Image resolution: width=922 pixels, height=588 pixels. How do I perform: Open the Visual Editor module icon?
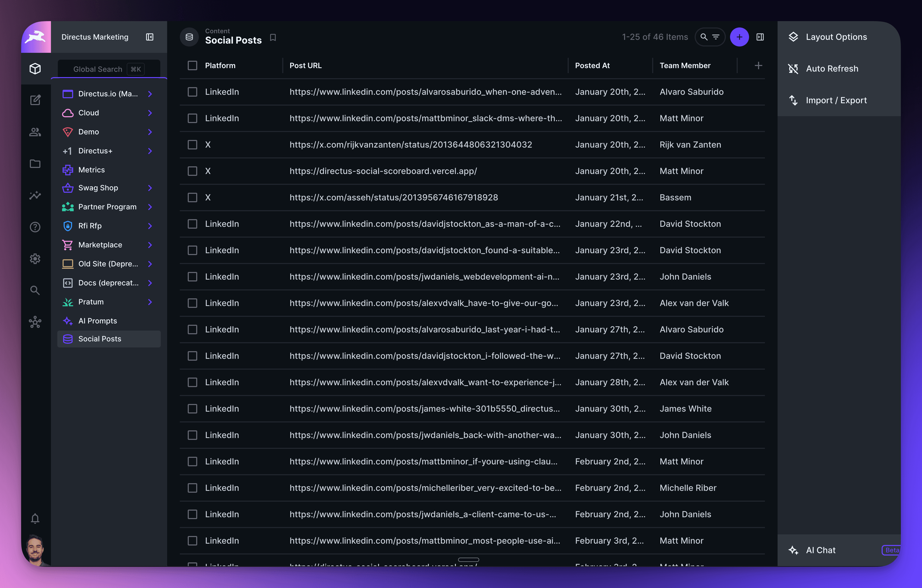point(35,100)
